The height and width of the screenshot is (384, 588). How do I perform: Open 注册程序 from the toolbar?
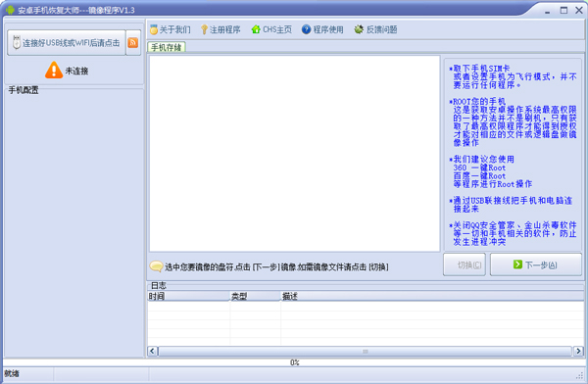220,29
